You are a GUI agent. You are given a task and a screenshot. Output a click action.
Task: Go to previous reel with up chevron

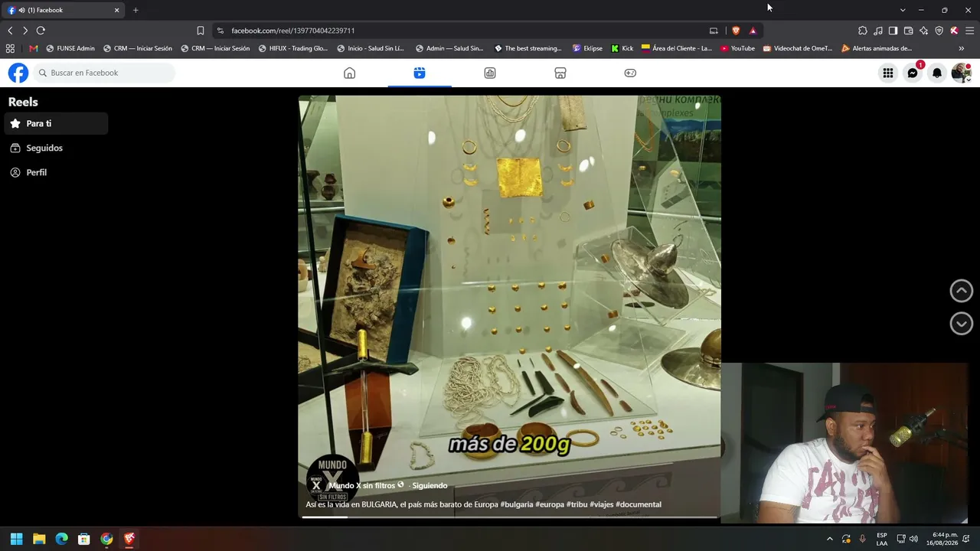962,291
